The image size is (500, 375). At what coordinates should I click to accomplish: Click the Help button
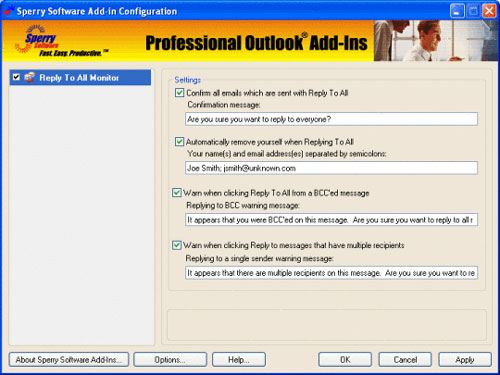click(239, 360)
